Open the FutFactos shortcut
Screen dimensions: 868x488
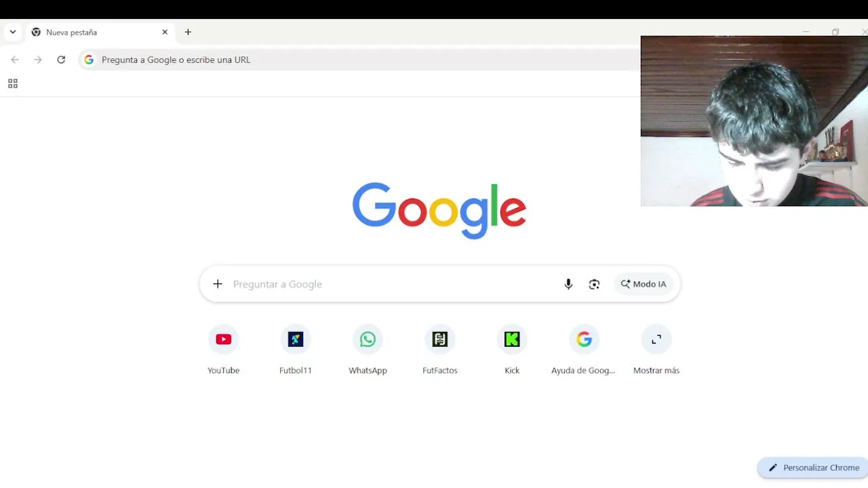440,350
